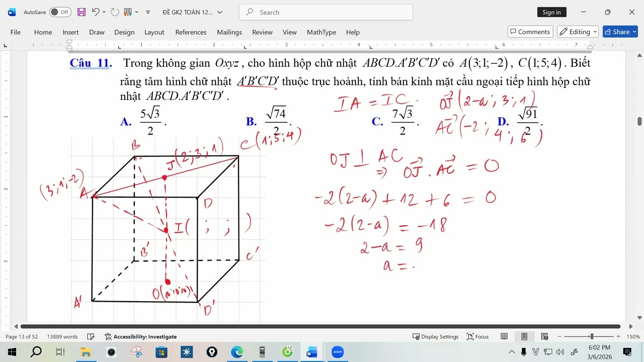Open Task View on the taskbar
644x362 pixels.
60,352
